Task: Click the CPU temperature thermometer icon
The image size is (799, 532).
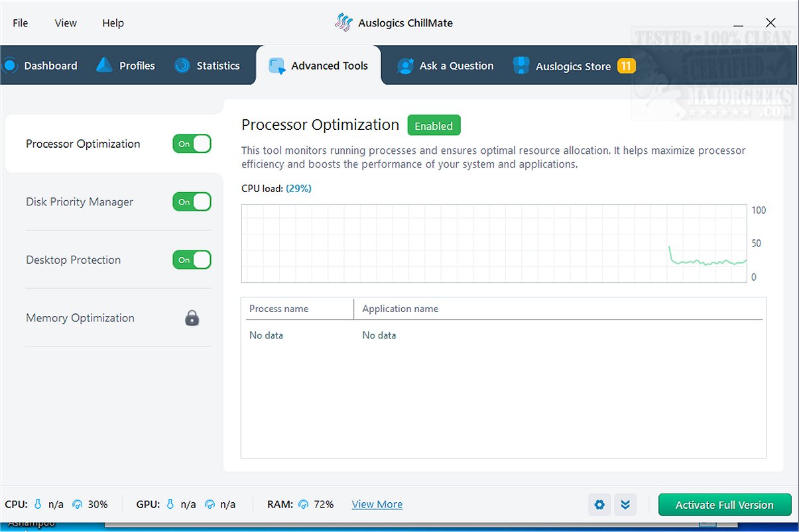Action: pos(39,504)
